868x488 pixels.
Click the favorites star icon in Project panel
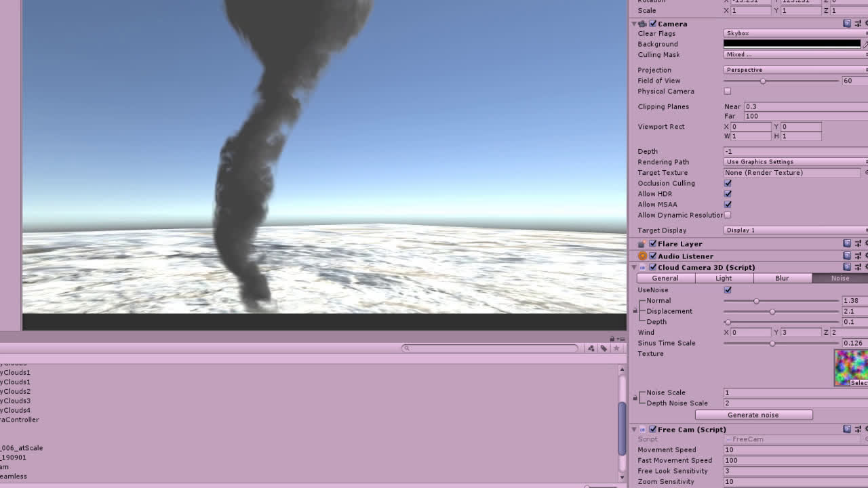[x=616, y=348]
